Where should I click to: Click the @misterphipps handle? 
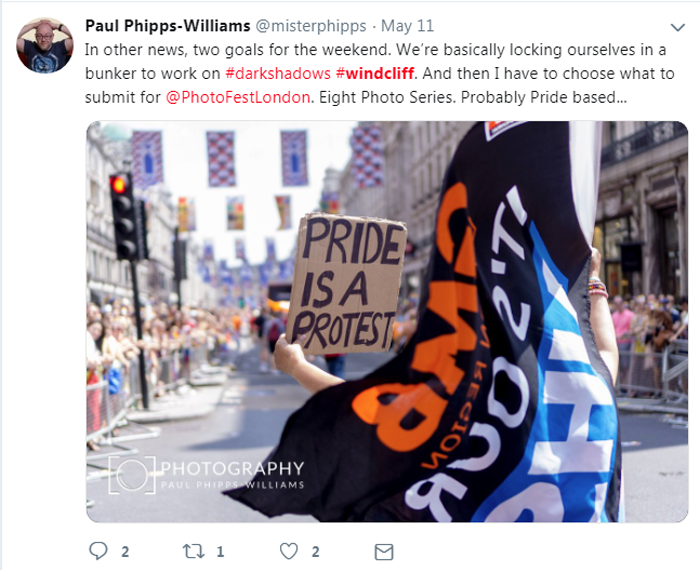point(311,26)
